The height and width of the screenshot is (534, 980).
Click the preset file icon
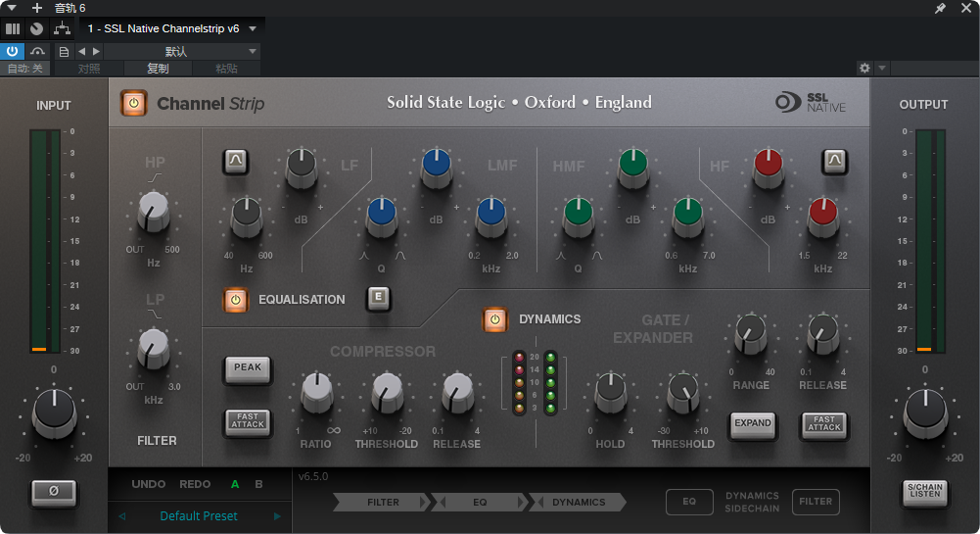point(64,51)
